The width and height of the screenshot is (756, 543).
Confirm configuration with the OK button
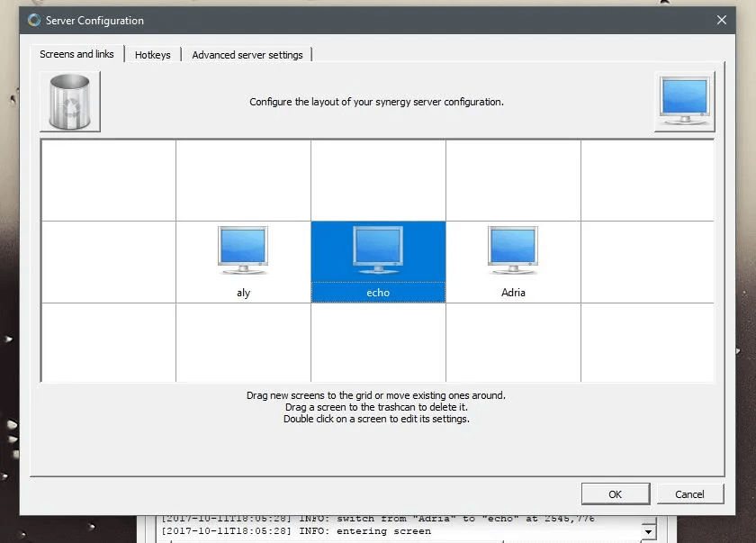pyautogui.click(x=615, y=493)
